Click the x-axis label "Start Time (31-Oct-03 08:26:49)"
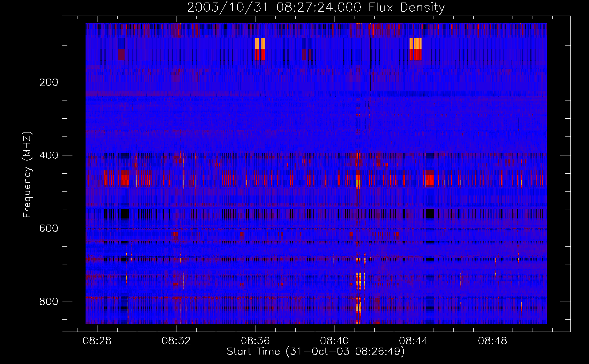589x364 pixels. (316, 352)
